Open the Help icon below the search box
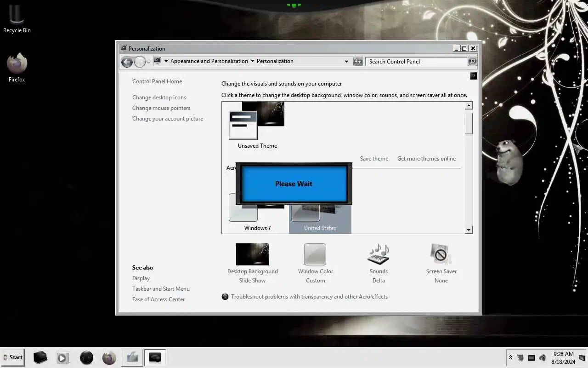 pos(474,76)
